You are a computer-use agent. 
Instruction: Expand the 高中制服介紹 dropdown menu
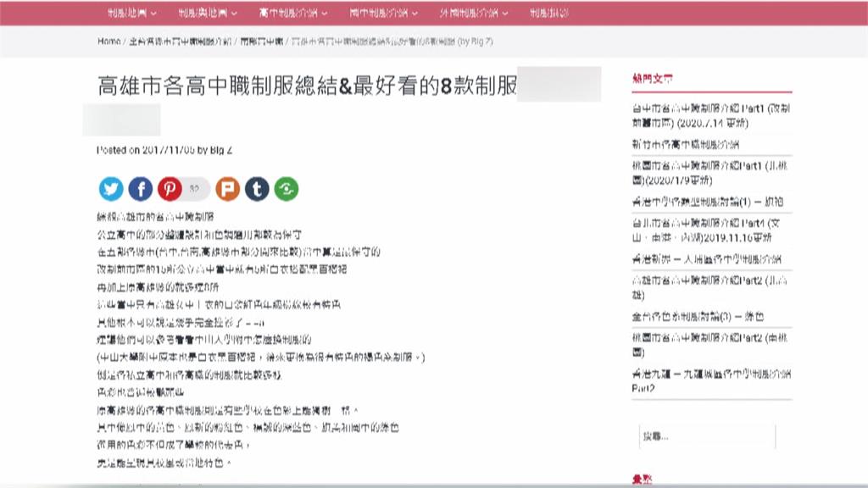click(x=293, y=13)
